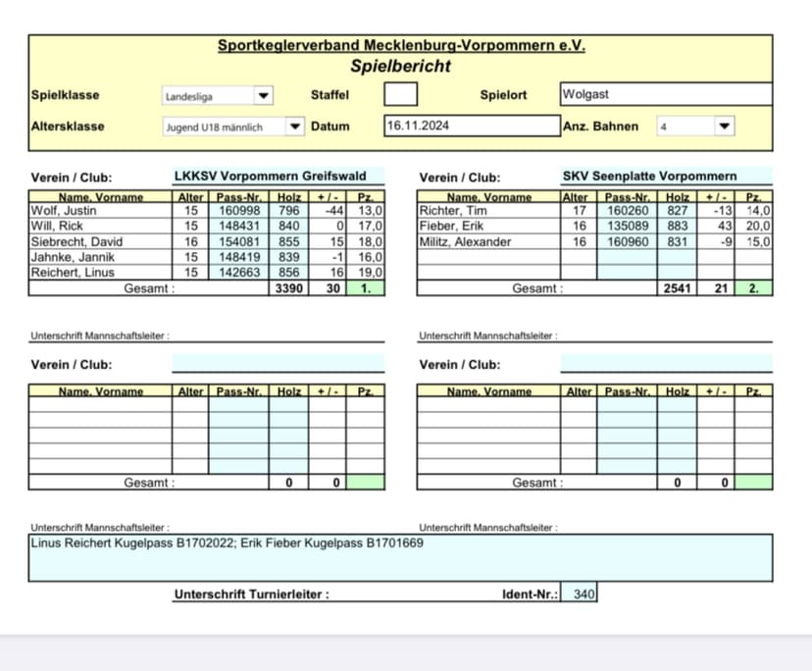This screenshot has width=812, height=671.
Task: Open the Spielklasse dropdown showing Landesliga
Action: pyautogui.click(x=218, y=96)
